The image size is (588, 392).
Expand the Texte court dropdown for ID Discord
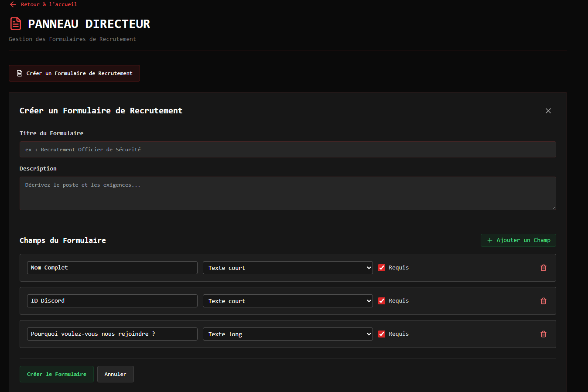tap(287, 301)
